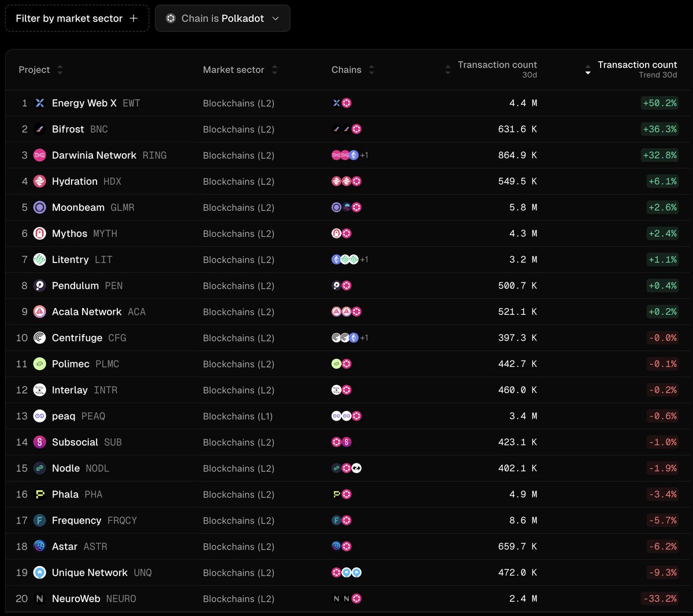
Task: Add a Filter by market sector
Action: (x=77, y=18)
